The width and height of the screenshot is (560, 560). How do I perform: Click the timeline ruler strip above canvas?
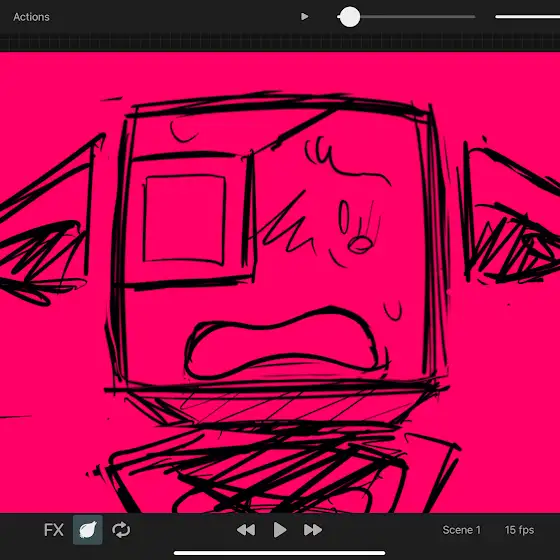pos(280,42)
